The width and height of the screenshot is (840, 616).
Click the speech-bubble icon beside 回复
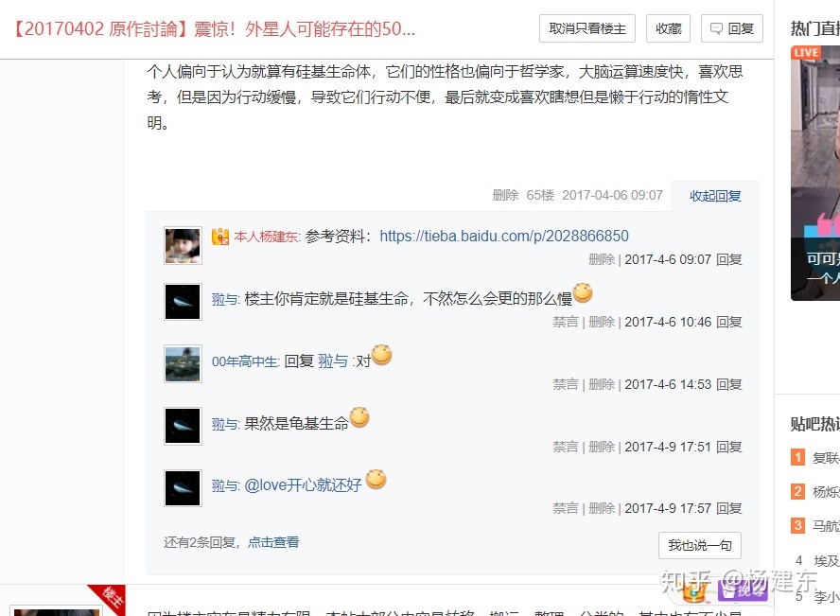(716, 28)
